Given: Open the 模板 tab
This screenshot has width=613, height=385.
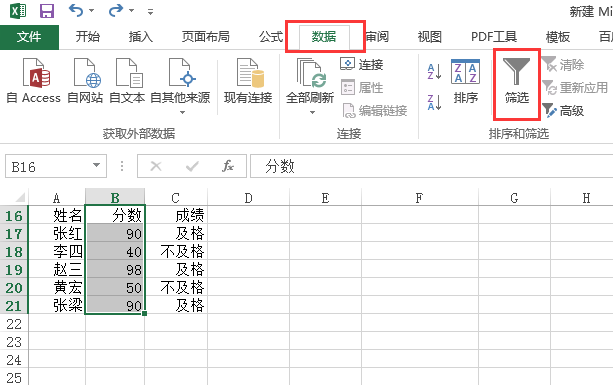Looking at the screenshot, I should click(x=558, y=37).
